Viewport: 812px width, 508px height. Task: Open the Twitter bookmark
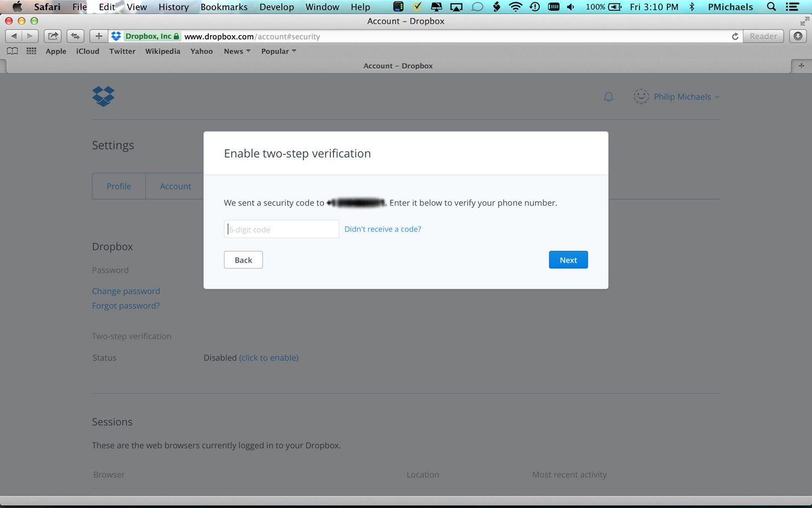tap(122, 51)
